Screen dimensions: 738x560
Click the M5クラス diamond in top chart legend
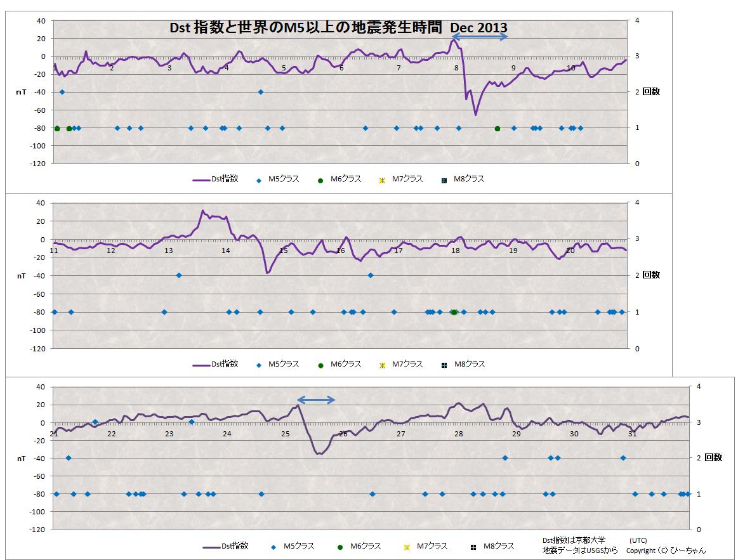259,180
